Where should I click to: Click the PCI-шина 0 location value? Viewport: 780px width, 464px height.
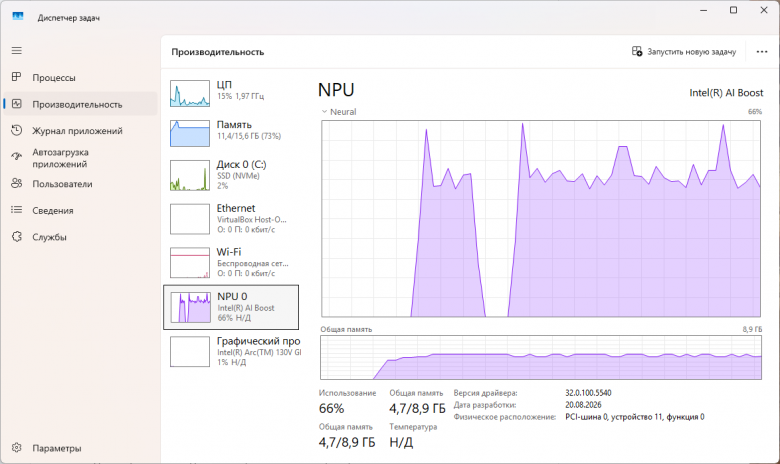635,417
